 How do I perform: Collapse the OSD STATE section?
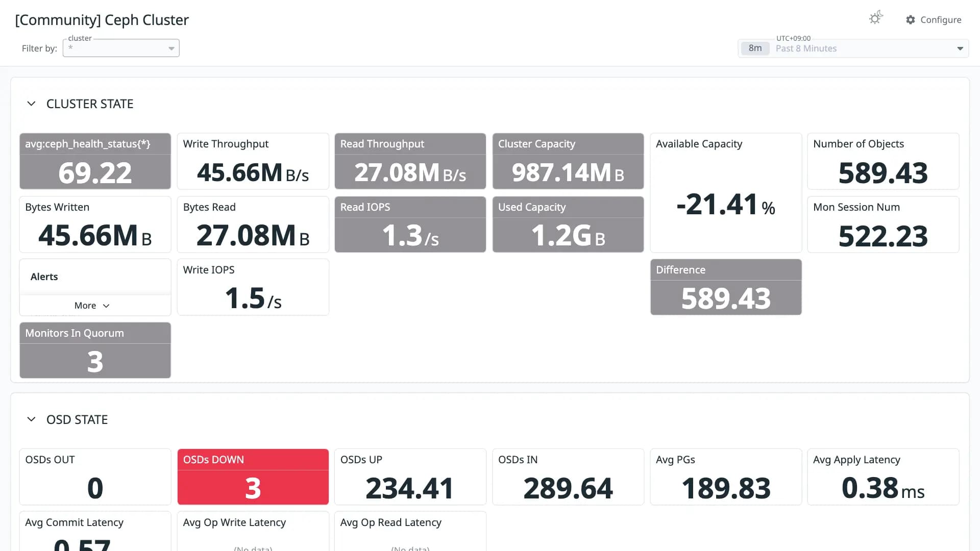pyautogui.click(x=31, y=419)
